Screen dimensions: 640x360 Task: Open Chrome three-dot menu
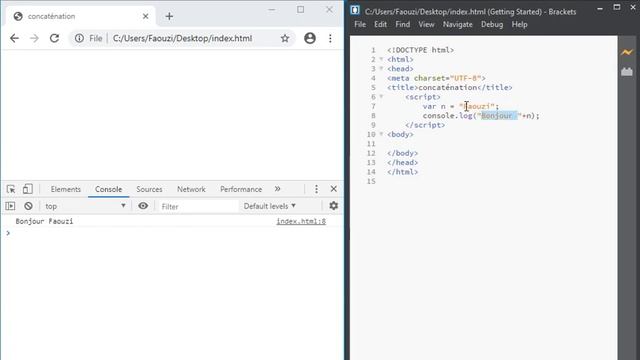330,38
